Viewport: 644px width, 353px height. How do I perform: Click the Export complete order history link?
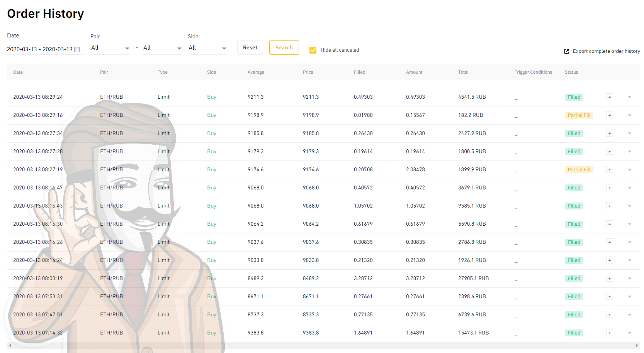coord(606,51)
